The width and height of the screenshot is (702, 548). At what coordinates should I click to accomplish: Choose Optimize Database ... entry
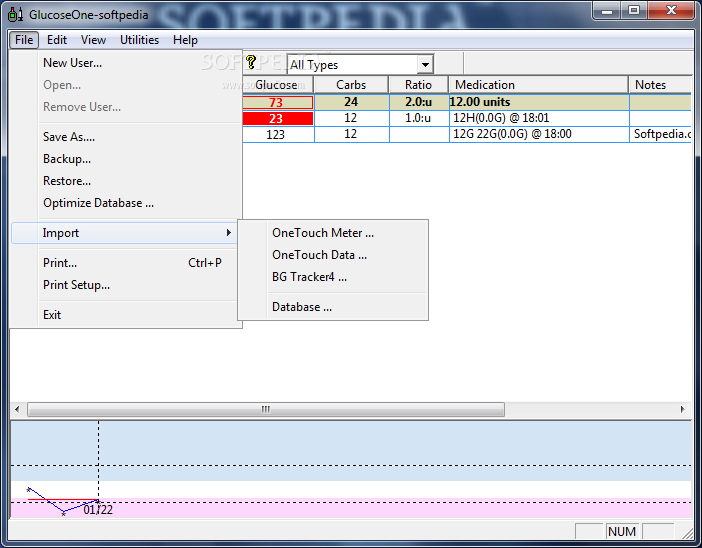[126, 203]
